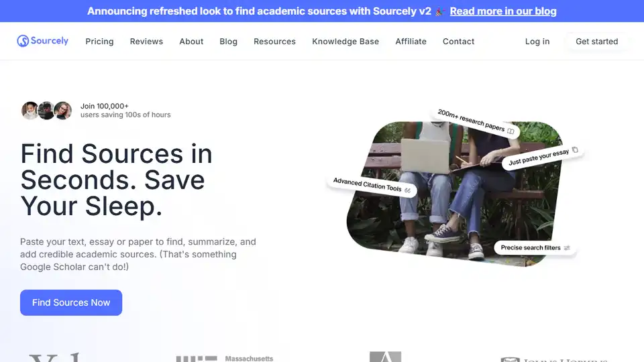
Task: Open the Pricing page
Action: click(99, 42)
